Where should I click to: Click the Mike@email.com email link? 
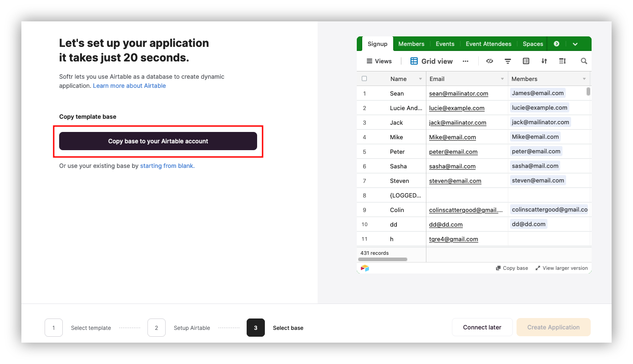pyautogui.click(x=452, y=137)
